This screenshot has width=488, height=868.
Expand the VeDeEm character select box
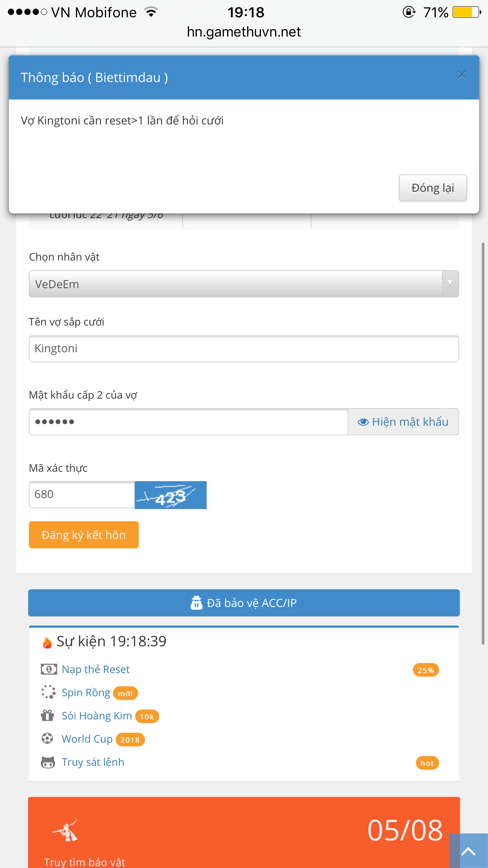(236, 284)
